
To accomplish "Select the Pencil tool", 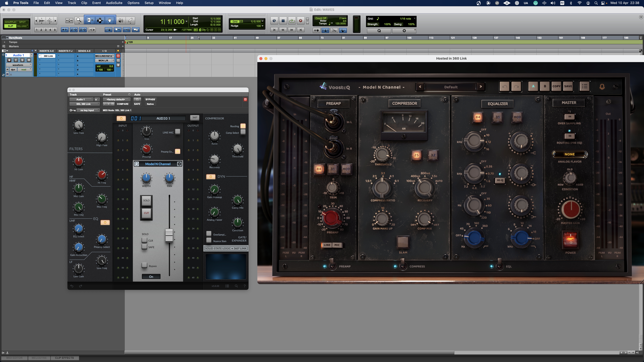I will (130, 20).
